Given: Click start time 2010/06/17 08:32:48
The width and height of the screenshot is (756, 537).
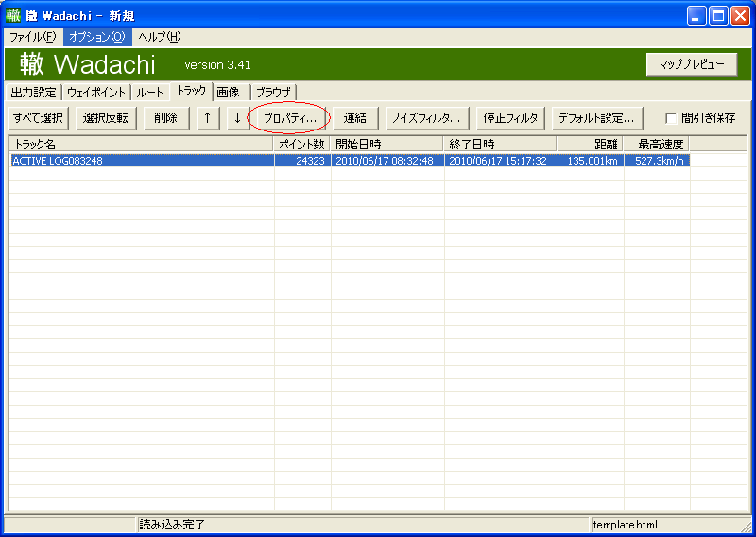Looking at the screenshot, I should pyautogui.click(x=385, y=161).
